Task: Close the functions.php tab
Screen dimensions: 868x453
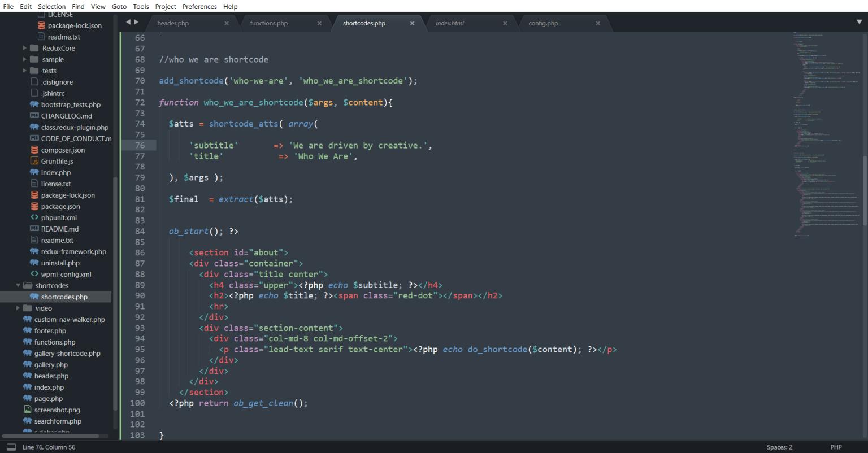Action: 319,23
